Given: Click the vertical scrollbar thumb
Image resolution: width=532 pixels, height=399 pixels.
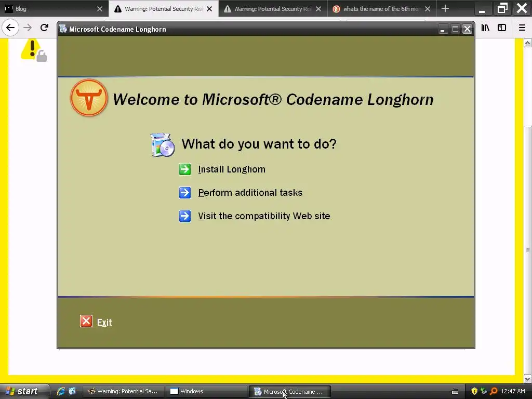Looking at the screenshot, I should click(528, 250).
